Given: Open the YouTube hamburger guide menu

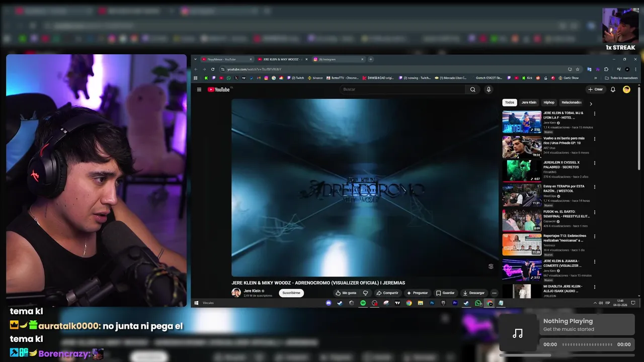Looking at the screenshot, I should click(x=199, y=89).
